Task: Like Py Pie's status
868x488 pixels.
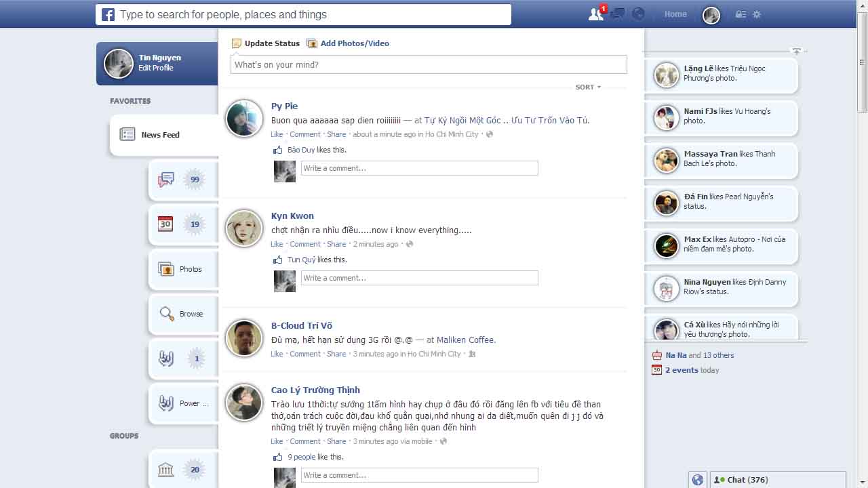Action: tap(276, 134)
